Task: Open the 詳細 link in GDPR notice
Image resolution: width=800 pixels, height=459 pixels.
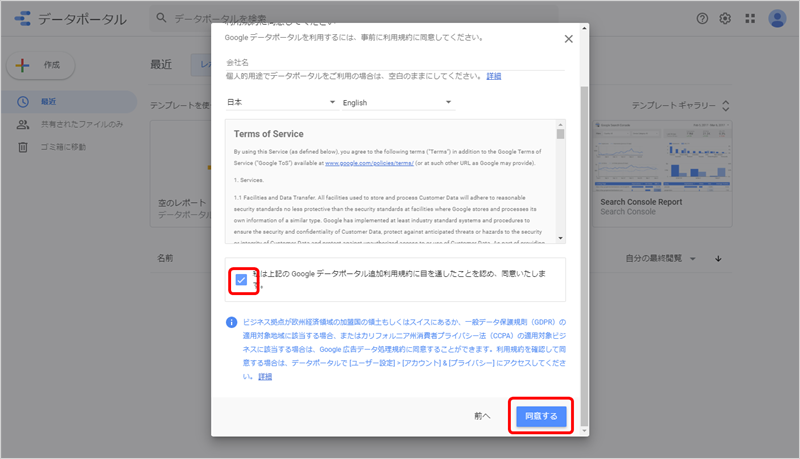Action: pos(265,376)
